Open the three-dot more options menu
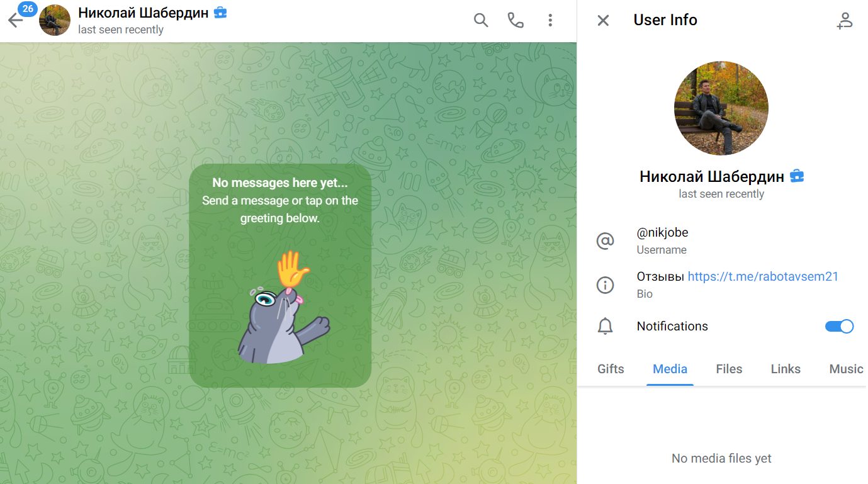Image resolution: width=868 pixels, height=484 pixels. pos(550,20)
